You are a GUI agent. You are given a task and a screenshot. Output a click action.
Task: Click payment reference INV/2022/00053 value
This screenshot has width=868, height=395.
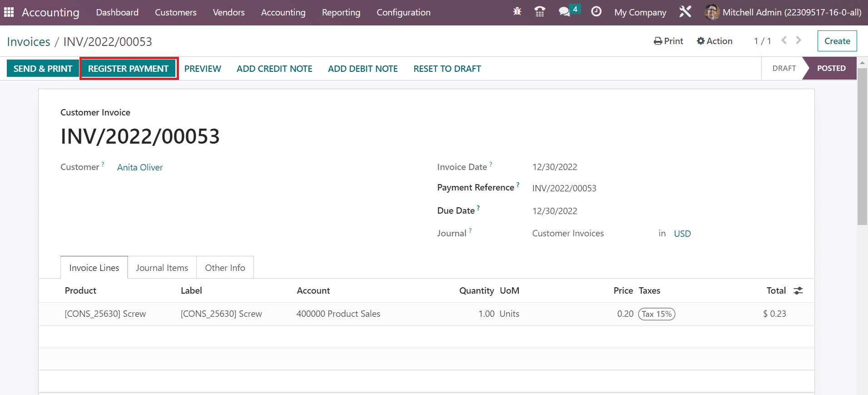[x=564, y=188]
